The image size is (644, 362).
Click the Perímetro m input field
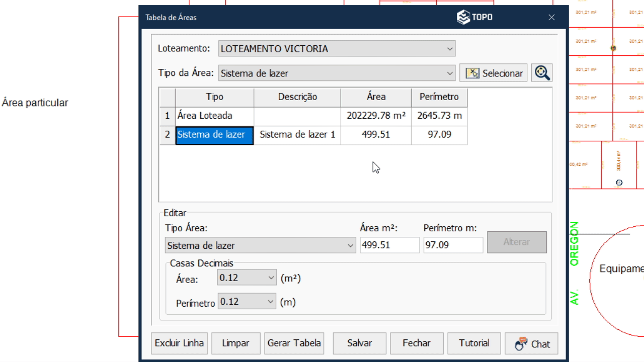click(453, 245)
